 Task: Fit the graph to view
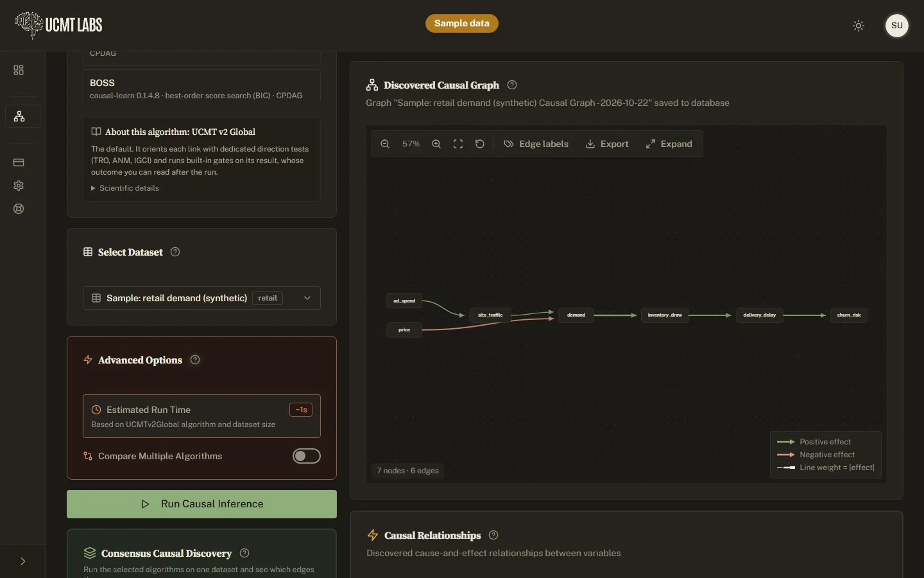coord(458,144)
